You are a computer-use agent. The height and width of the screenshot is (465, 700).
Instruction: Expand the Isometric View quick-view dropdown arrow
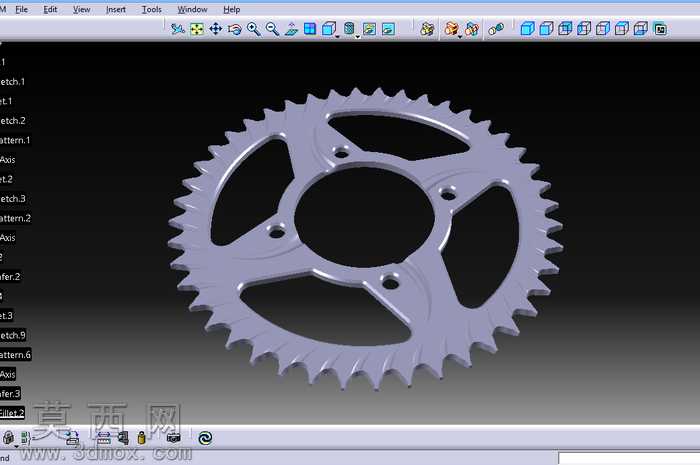[x=338, y=37]
